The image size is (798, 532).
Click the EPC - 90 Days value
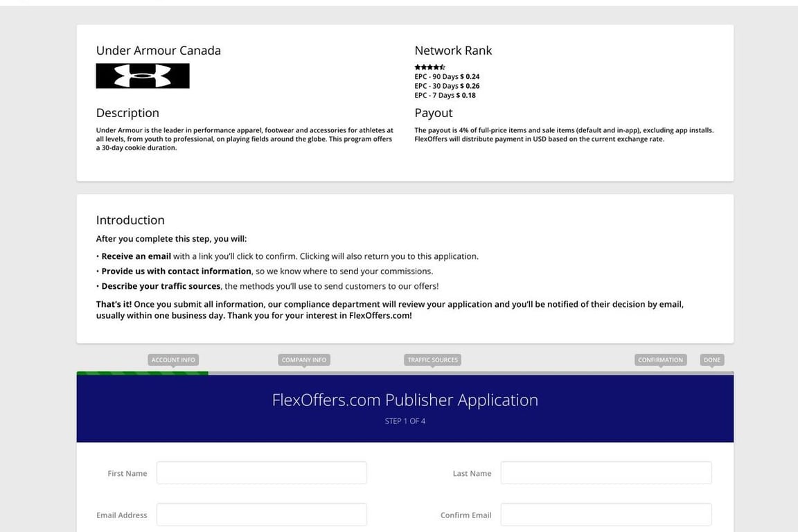tap(470, 77)
